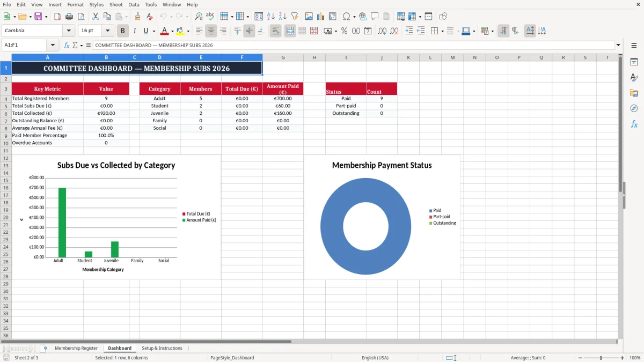This screenshot has height=362, width=644.
Task: Sort ascending A to Z
Action: click(270, 17)
